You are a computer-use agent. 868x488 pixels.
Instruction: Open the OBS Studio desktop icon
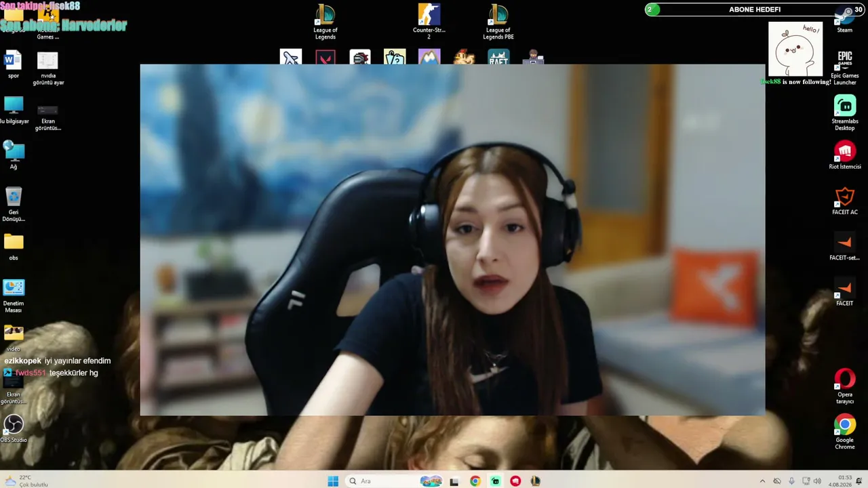point(14,428)
